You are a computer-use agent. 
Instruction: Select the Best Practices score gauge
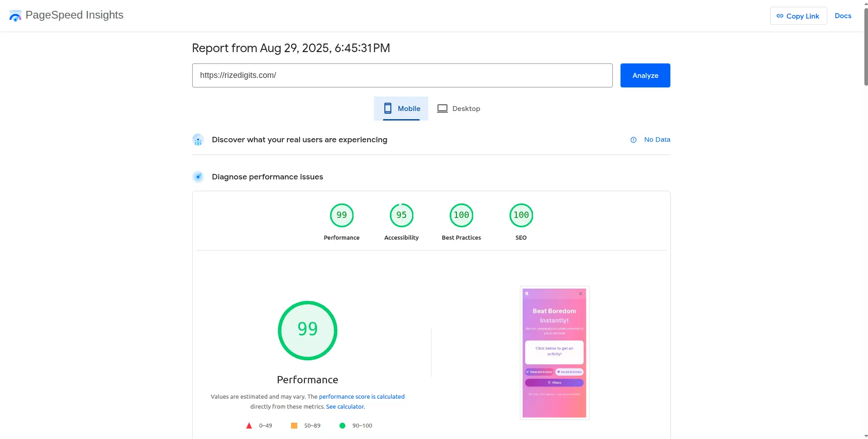(461, 215)
